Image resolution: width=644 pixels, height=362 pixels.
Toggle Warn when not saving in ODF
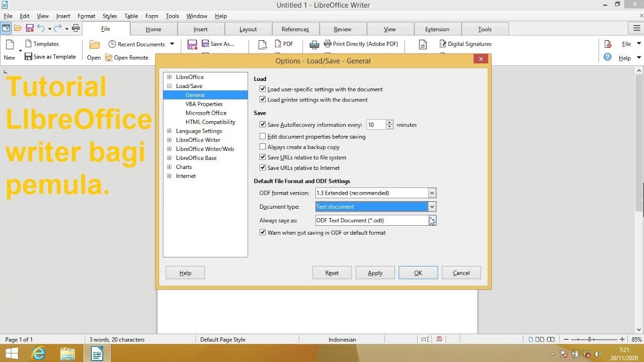click(263, 233)
